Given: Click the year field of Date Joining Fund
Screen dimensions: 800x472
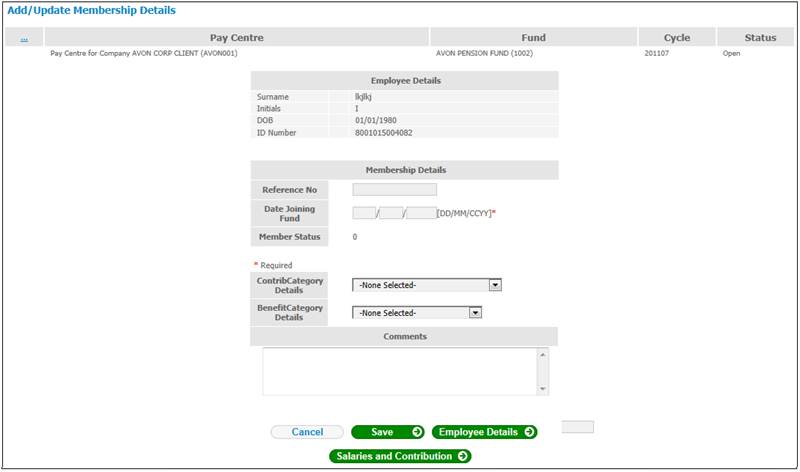Looking at the screenshot, I should pyautogui.click(x=421, y=213).
